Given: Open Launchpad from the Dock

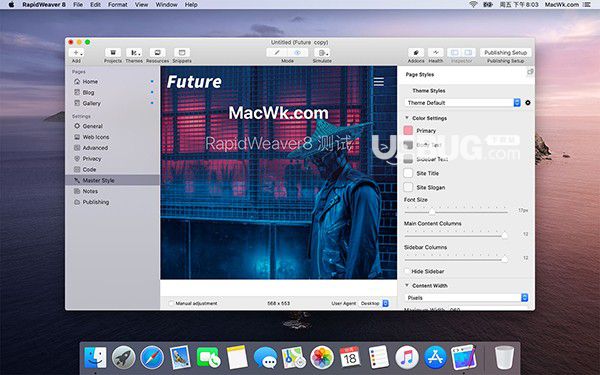Looking at the screenshot, I should pos(124,357).
